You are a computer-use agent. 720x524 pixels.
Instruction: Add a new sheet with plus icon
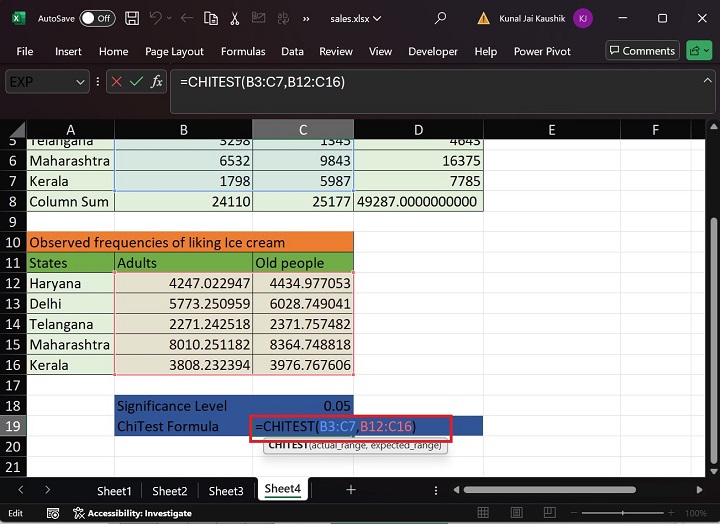point(350,490)
